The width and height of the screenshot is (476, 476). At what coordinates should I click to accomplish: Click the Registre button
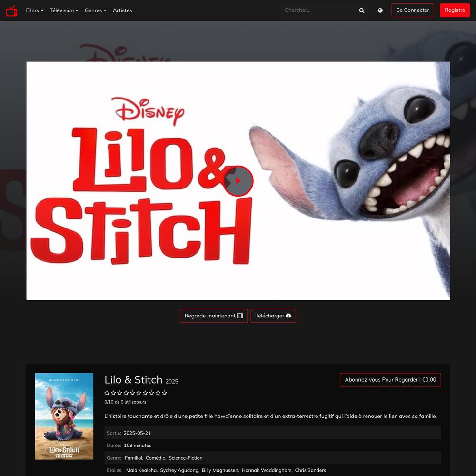(455, 10)
